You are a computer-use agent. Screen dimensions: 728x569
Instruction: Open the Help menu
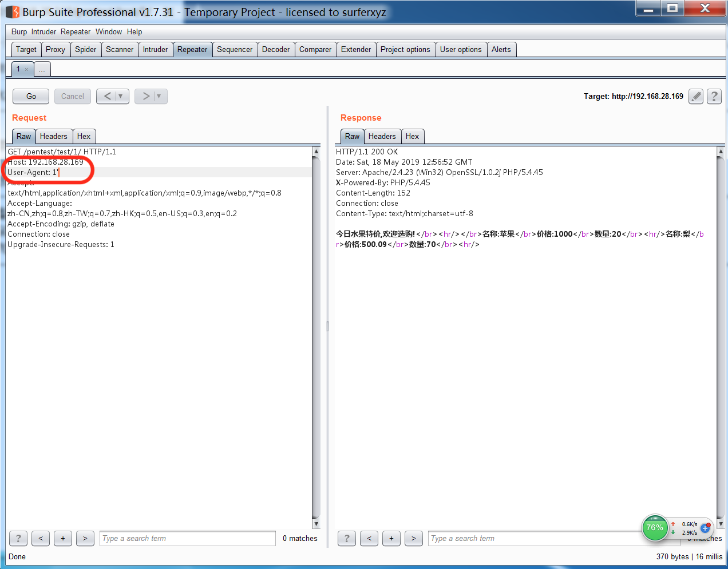point(134,32)
